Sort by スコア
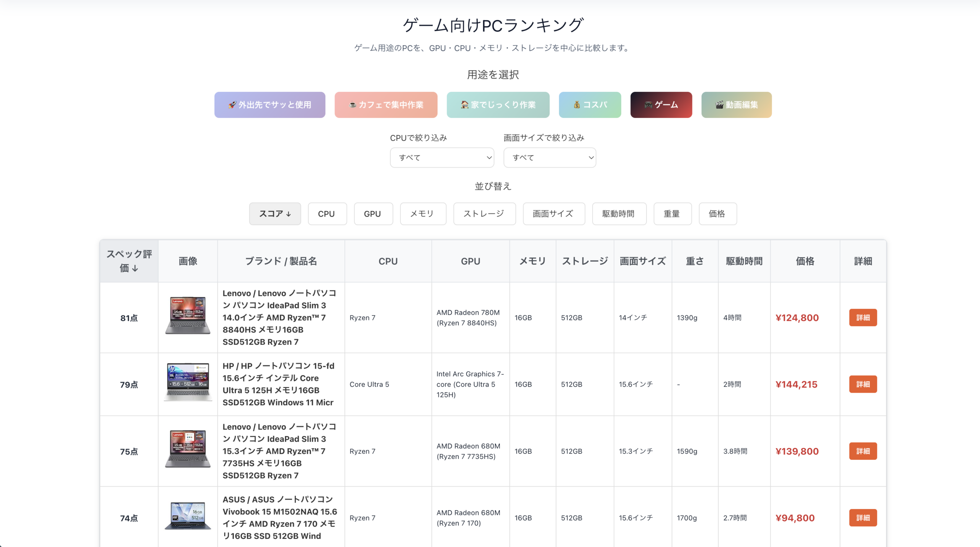The width and height of the screenshot is (980, 547). 275,214
